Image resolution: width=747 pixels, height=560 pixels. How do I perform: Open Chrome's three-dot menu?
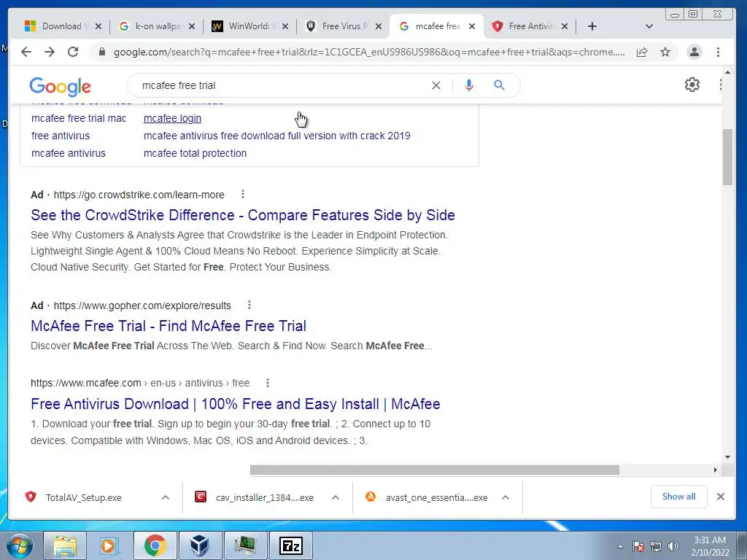click(718, 52)
